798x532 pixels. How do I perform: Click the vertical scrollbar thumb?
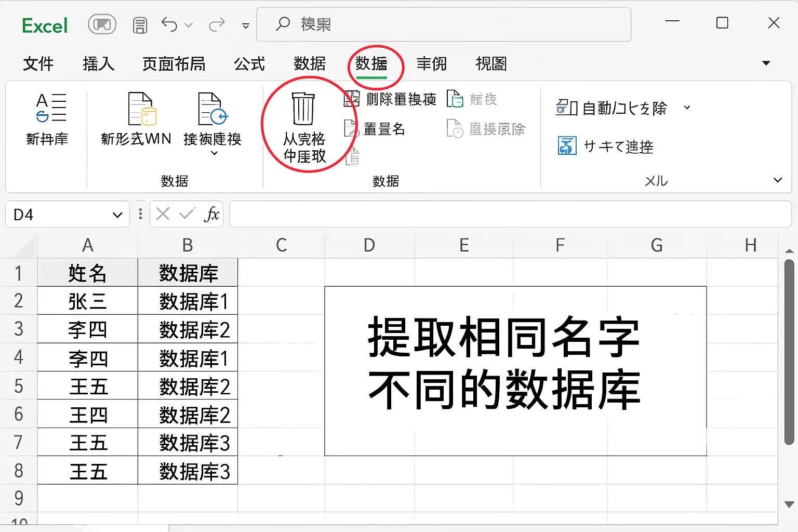(x=789, y=352)
